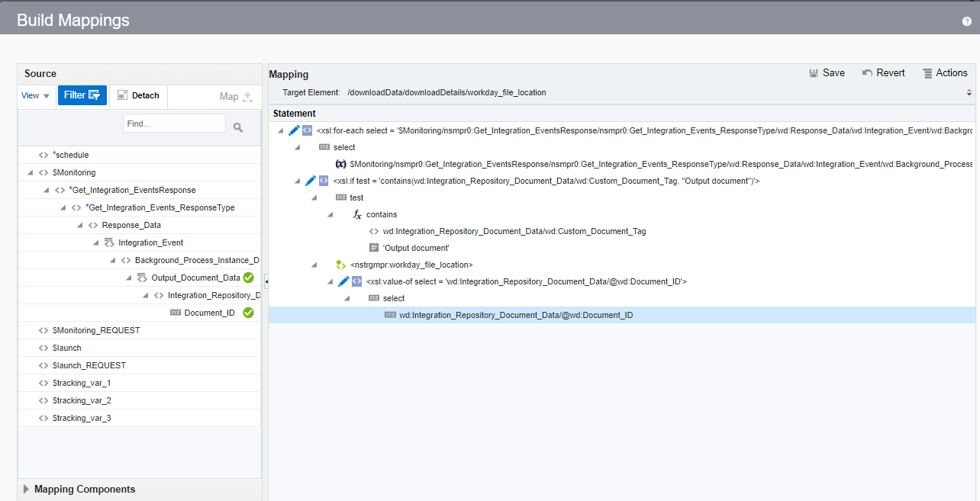Edit the xsl:for-each statement using its pencil icon
The height and width of the screenshot is (501, 980).
point(295,130)
